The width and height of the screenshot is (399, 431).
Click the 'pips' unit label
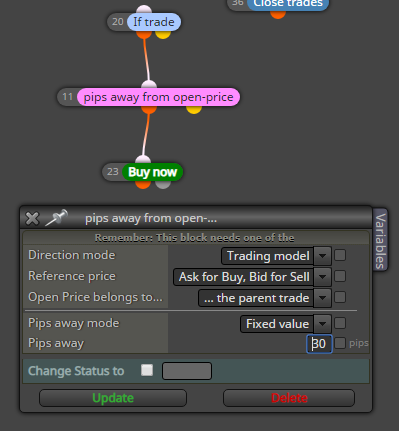tap(359, 343)
